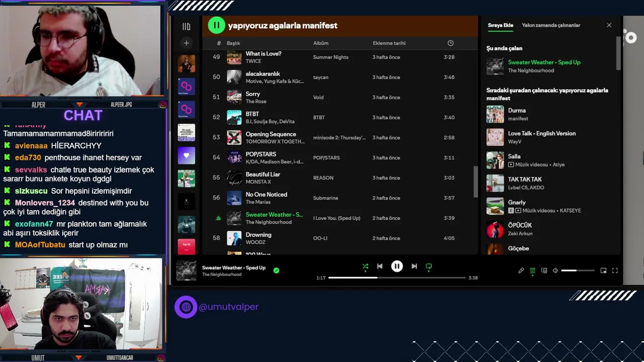Image resolution: width=644 pixels, height=362 pixels.
Task: Open REASON album link
Action: [323, 178]
